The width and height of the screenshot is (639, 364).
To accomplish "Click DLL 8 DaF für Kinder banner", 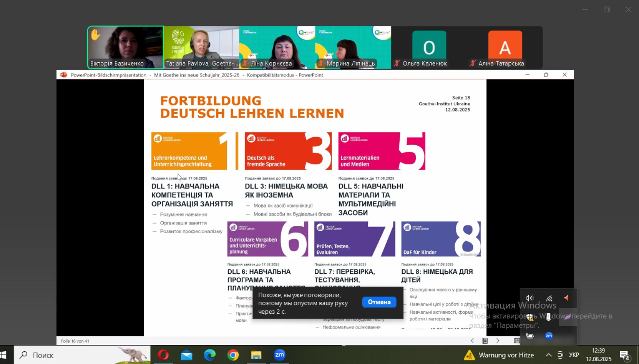I will pos(441,239).
